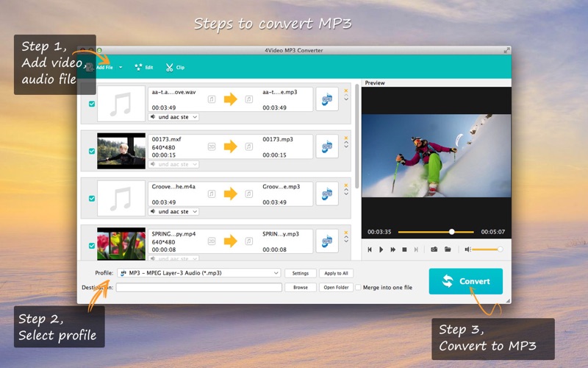
Task: Click output audio icon next to aa-t....e.mp3
Action: point(248,99)
